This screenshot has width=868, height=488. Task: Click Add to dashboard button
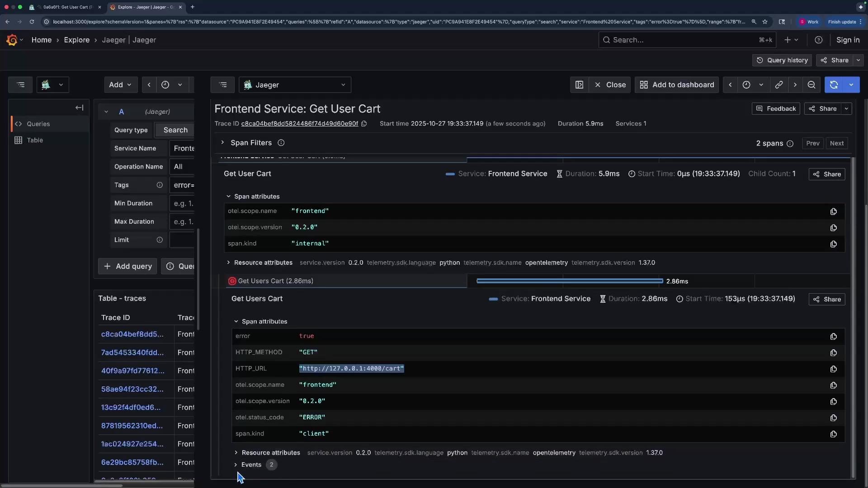677,84
